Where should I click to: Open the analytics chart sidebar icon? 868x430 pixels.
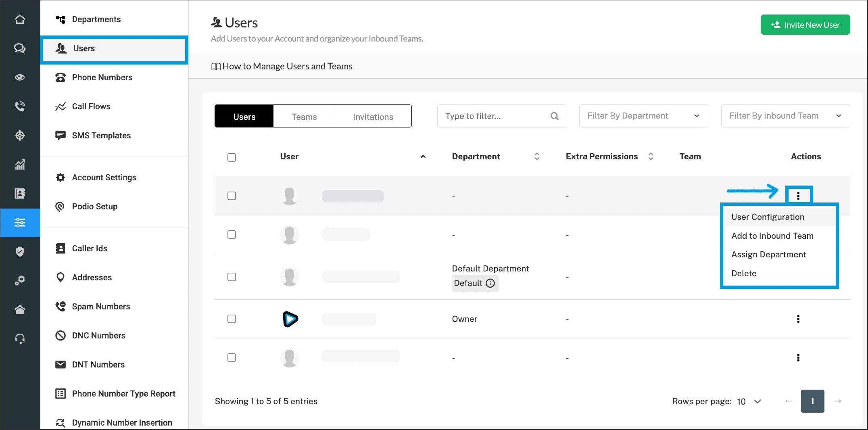pyautogui.click(x=20, y=165)
